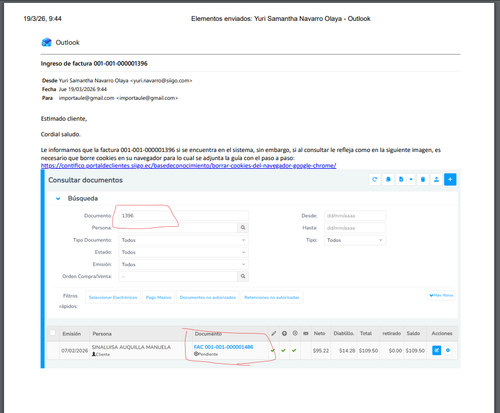This screenshot has height=413, width=500.
Task: Click the blue edit action icon
Action: coord(437,350)
